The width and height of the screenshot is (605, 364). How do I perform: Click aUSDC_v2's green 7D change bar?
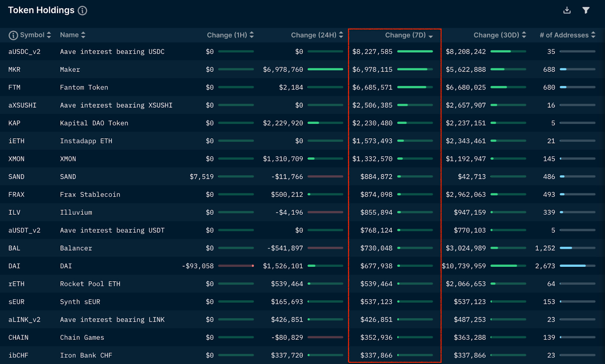[415, 51]
